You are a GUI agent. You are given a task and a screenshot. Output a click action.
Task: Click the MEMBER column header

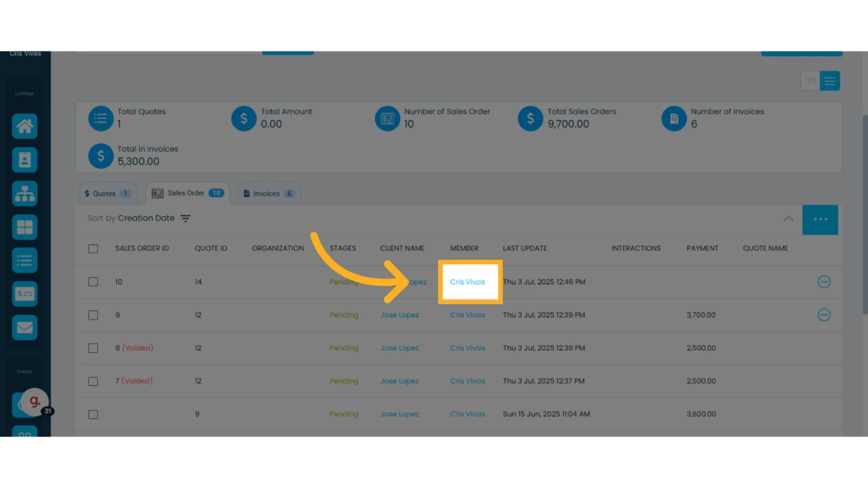464,249
